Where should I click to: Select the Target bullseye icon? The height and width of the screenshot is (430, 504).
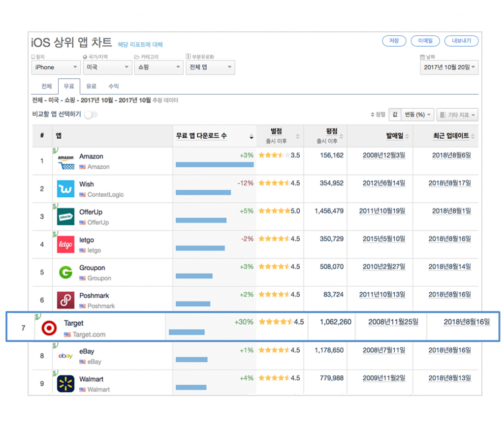point(49,328)
